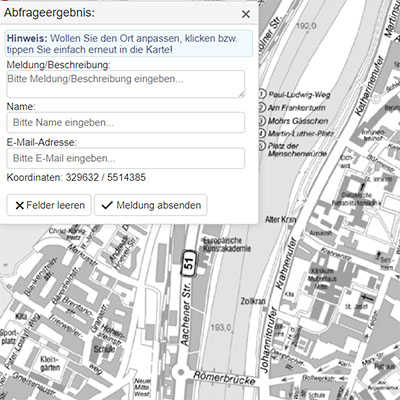Image resolution: width=400 pixels, height=400 pixels.
Task: Click the Zollkran label on the map
Action: (x=253, y=301)
